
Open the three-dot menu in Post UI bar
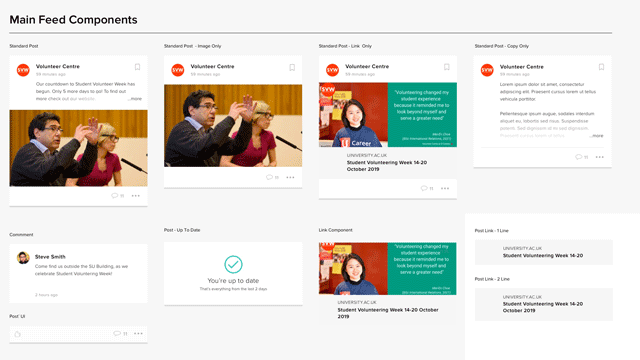pos(138,333)
